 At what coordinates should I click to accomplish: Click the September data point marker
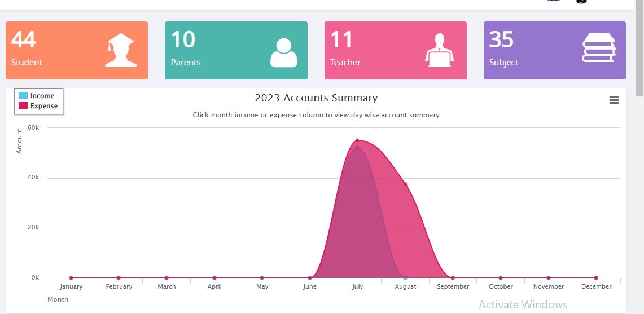click(453, 278)
